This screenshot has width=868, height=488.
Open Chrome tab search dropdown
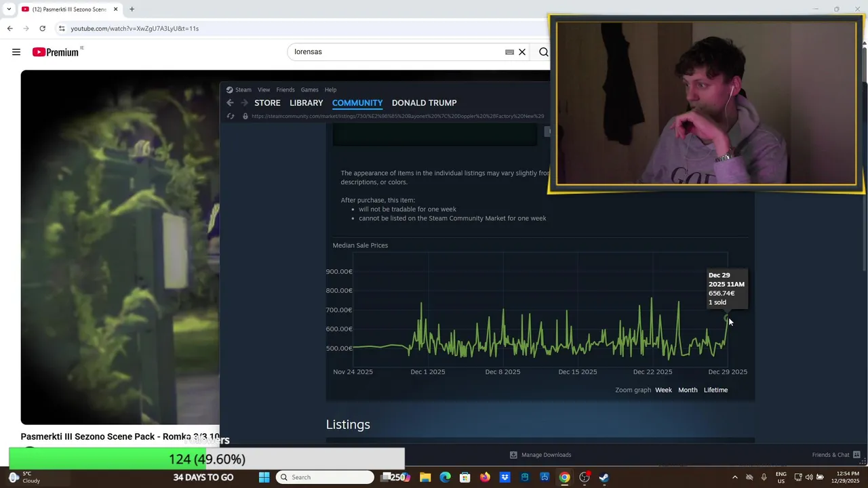point(9,9)
